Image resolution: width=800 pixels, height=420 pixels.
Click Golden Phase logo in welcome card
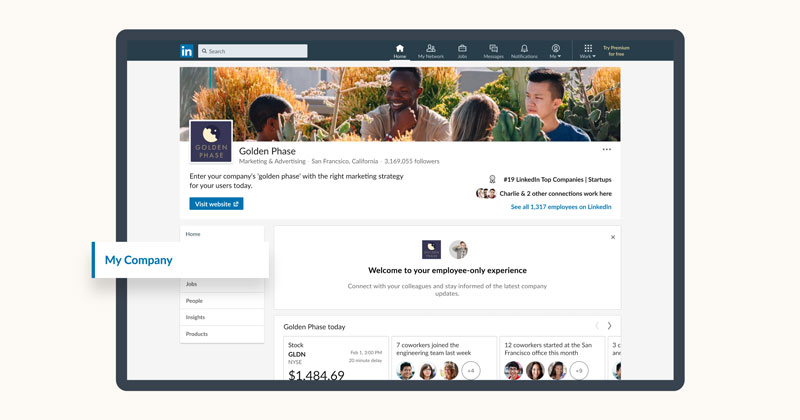[431, 250]
